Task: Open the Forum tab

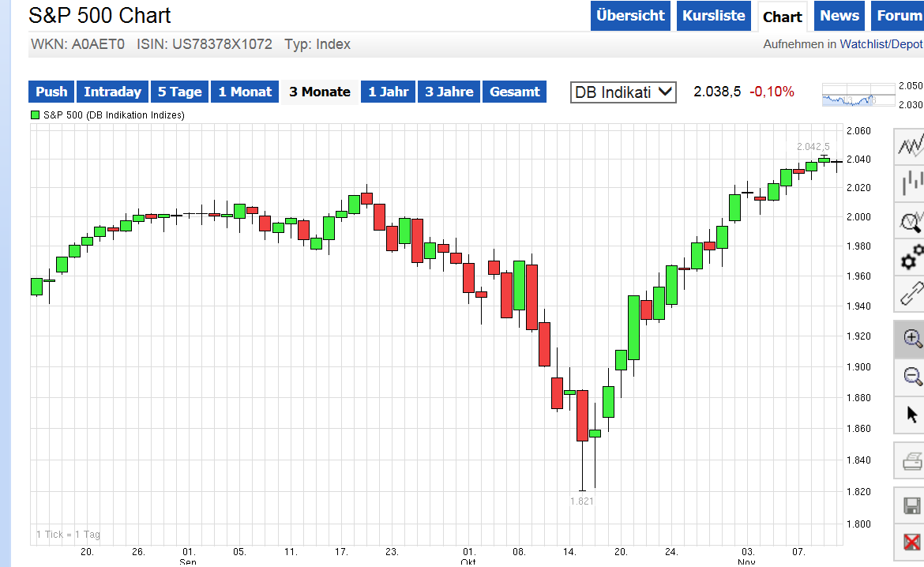Action: tap(897, 16)
